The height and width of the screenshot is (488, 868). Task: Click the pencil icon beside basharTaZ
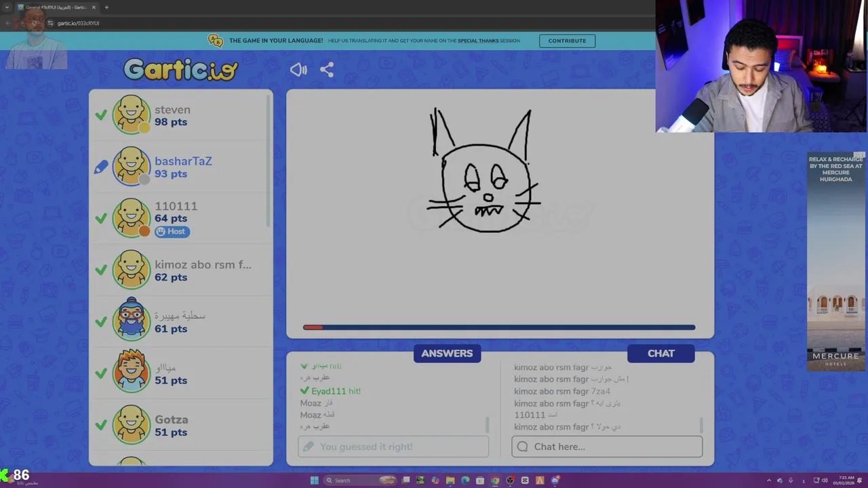[101, 167]
